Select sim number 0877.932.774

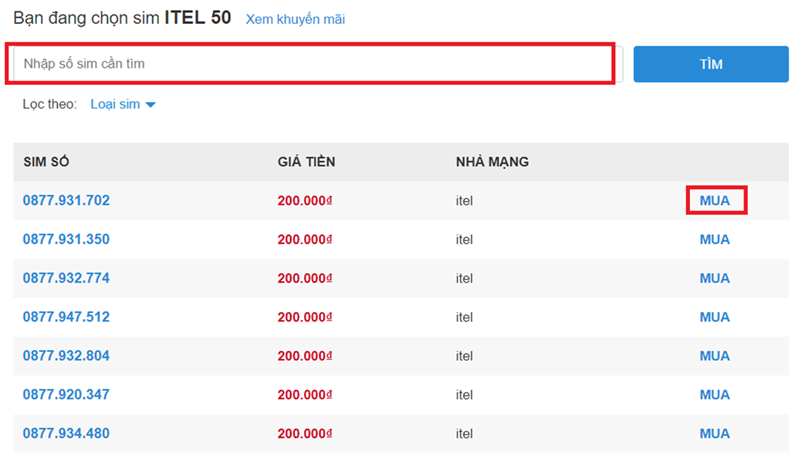click(66, 279)
